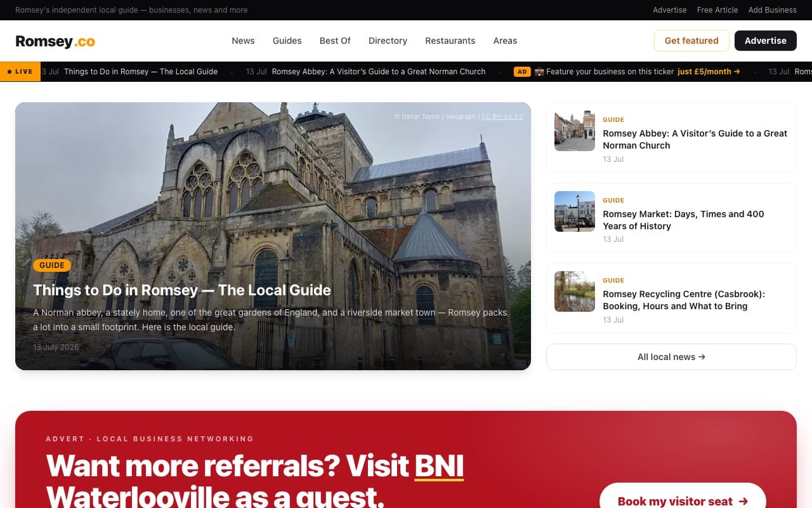The height and width of the screenshot is (508, 812).
Task: Click the Romsey.co site logo
Action: tap(55, 41)
